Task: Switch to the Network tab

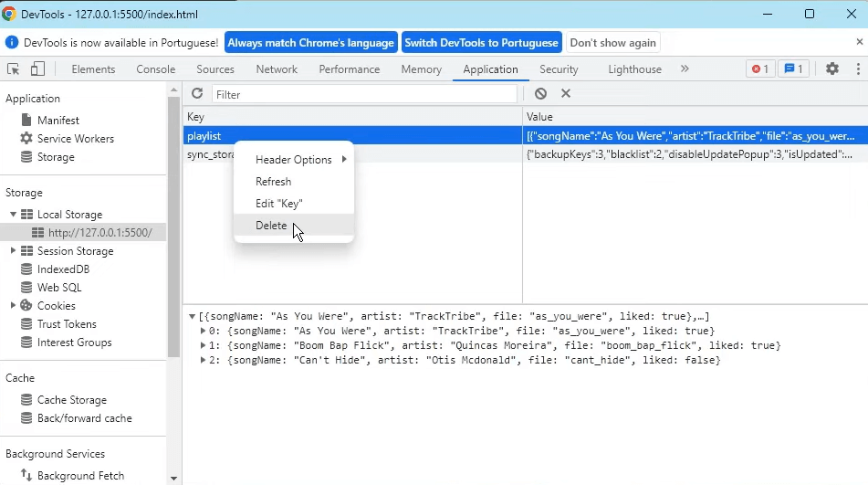Action: [277, 69]
